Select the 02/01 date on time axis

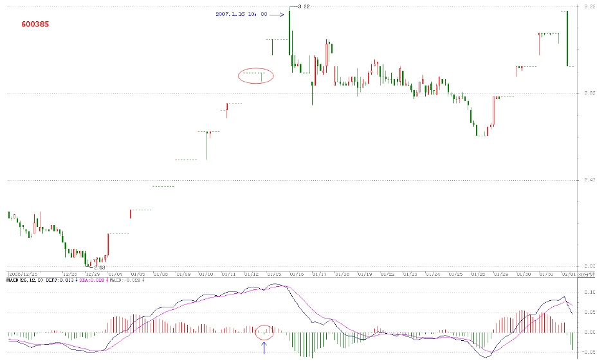point(569,274)
